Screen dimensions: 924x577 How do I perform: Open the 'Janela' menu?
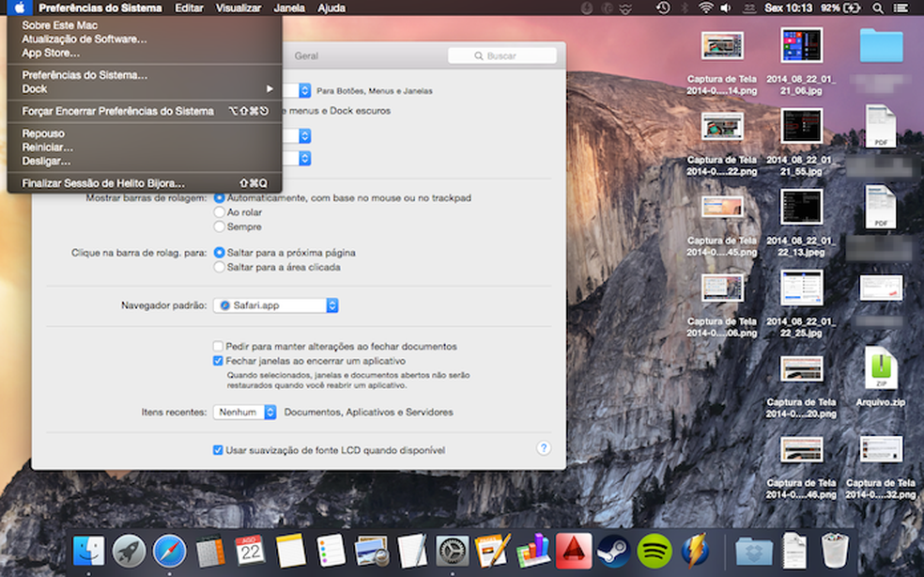[x=289, y=8]
